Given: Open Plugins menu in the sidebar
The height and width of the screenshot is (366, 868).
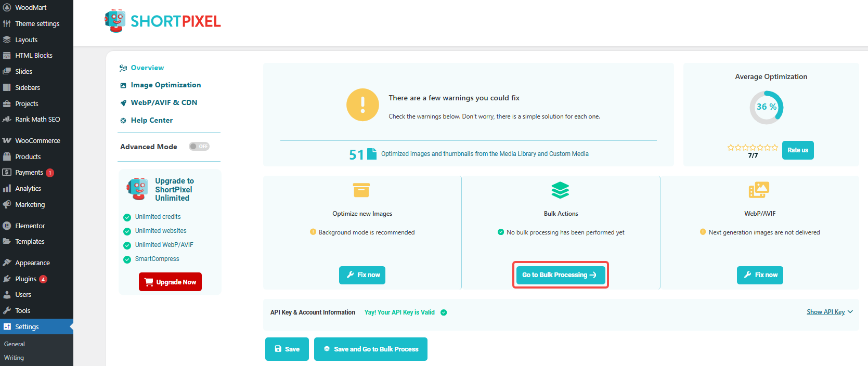Looking at the screenshot, I should coord(25,279).
